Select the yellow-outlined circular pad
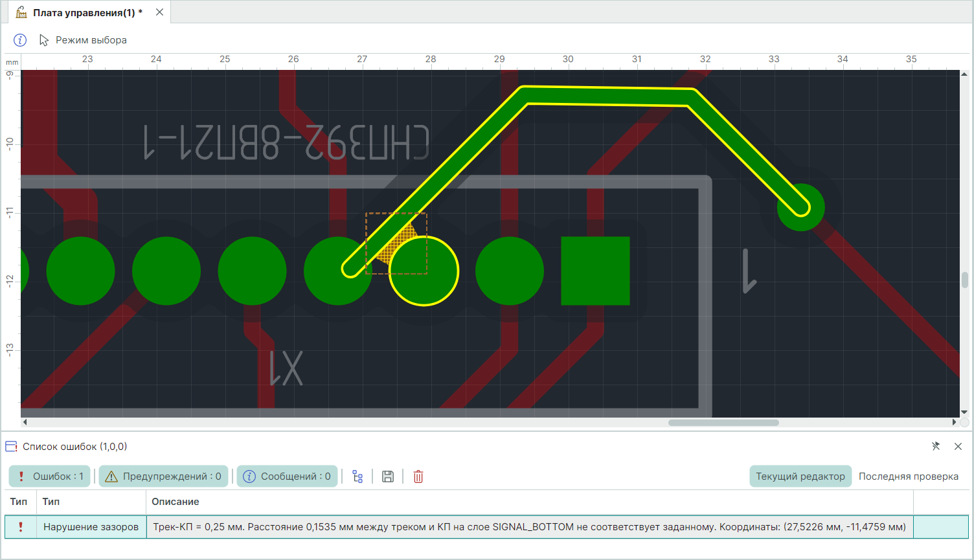The height and width of the screenshot is (560, 974). (x=424, y=271)
